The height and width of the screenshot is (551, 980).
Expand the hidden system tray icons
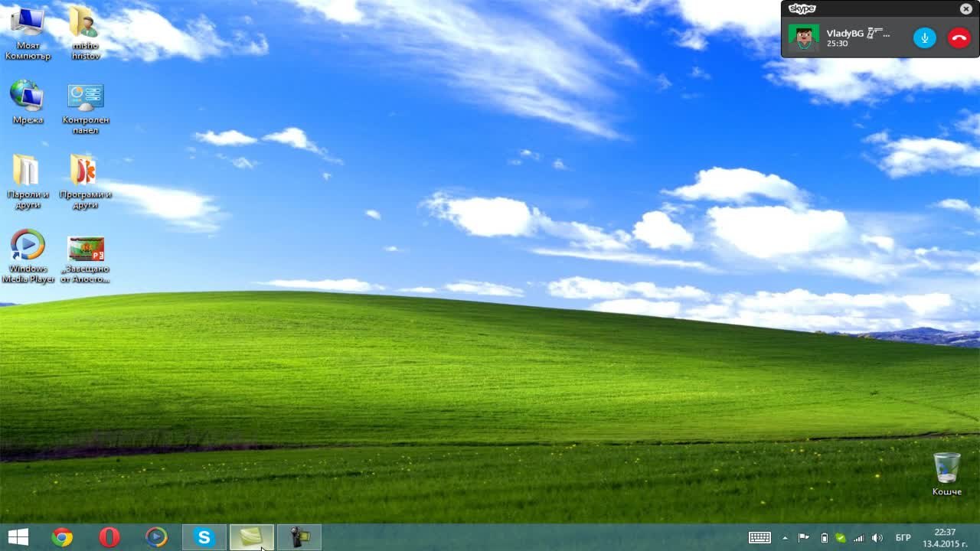click(x=785, y=538)
